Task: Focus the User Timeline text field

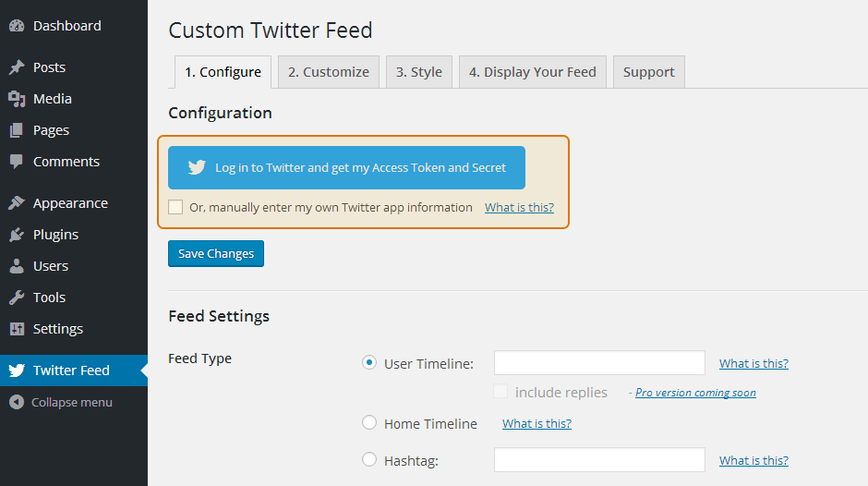Action: (x=599, y=363)
